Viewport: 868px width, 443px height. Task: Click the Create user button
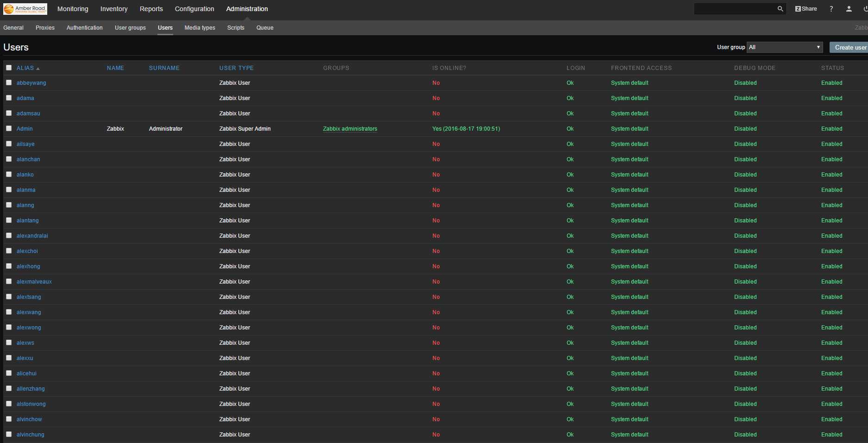[849, 47]
